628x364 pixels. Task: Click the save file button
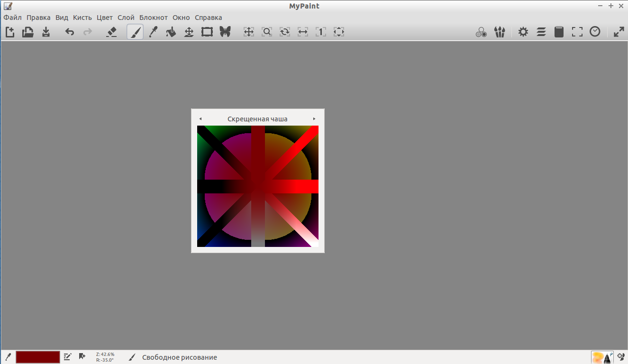pos(46,32)
